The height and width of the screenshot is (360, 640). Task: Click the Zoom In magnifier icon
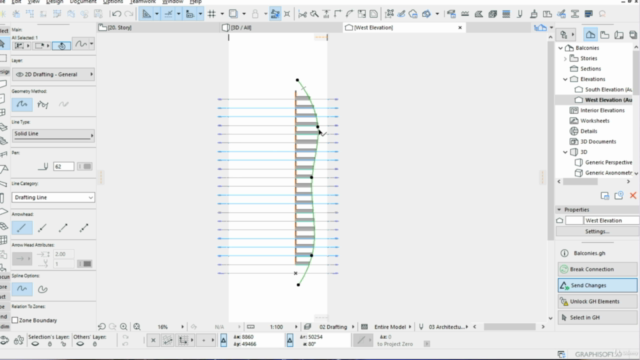pos(123,327)
